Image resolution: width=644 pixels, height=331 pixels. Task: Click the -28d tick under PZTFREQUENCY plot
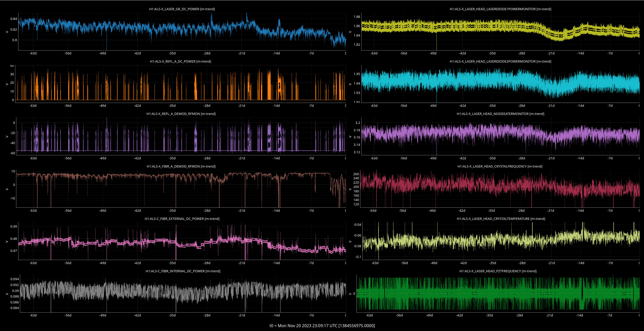click(x=519, y=315)
